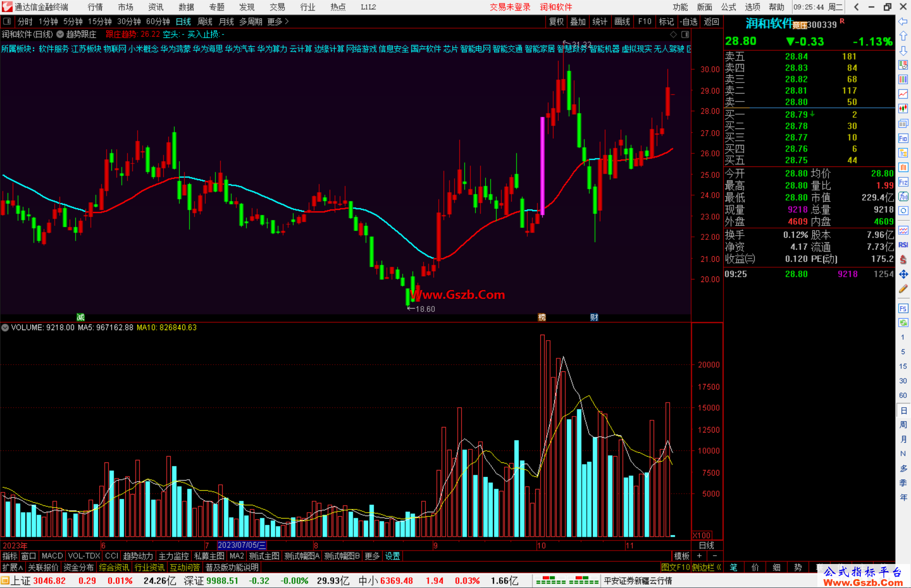Click the red S dollar icon

click(903, 260)
